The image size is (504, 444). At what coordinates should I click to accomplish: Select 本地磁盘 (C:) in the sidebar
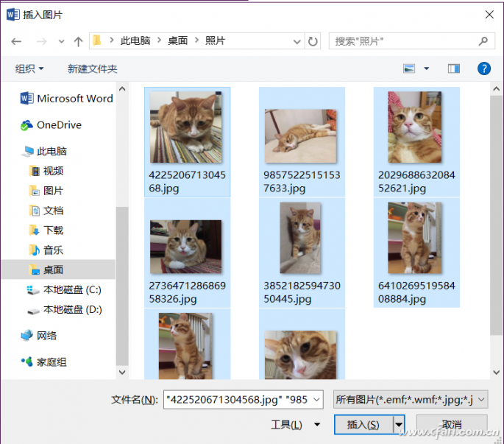72,290
